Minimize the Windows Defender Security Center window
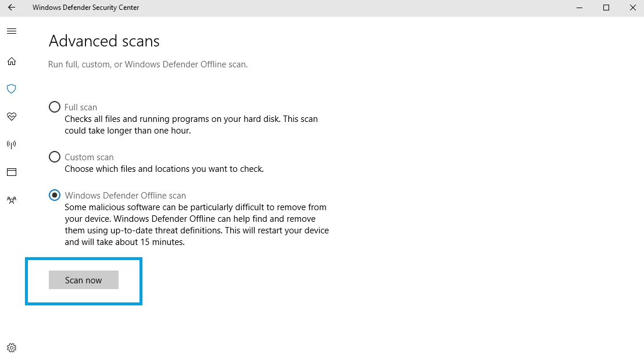The width and height of the screenshot is (644, 364). [x=579, y=8]
